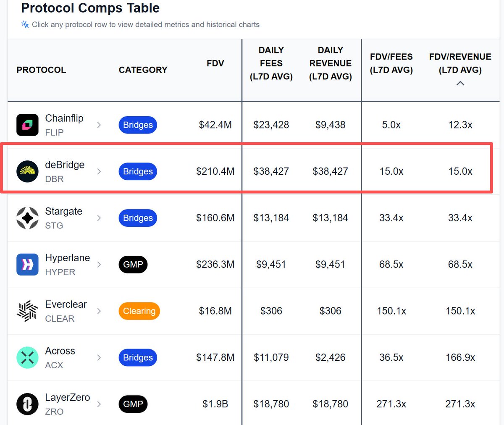The width and height of the screenshot is (504, 425).
Task: Click Everclear FDV value $16.8M
Action: pos(215,311)
